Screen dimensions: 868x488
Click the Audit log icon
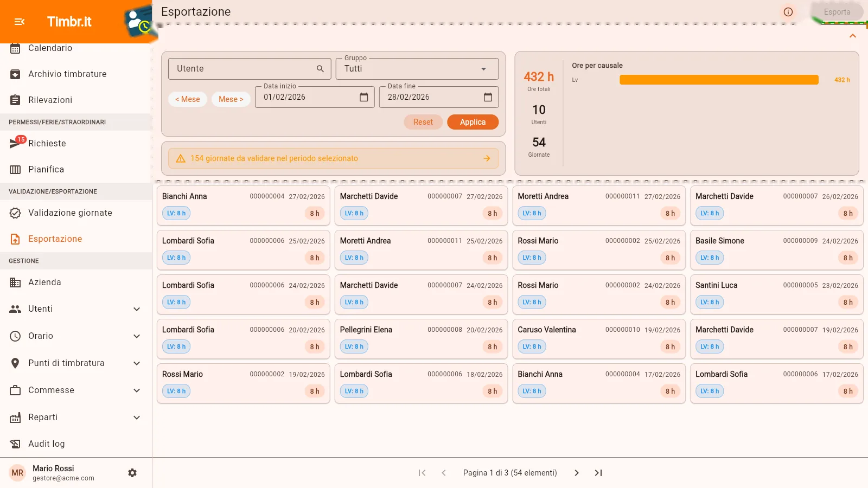coord(15,444)
